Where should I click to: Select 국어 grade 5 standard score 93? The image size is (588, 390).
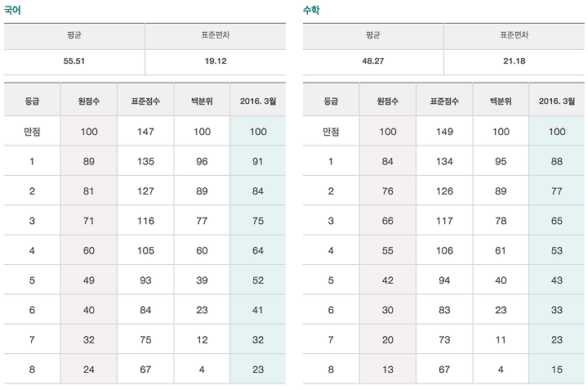[x=145, y=280]
